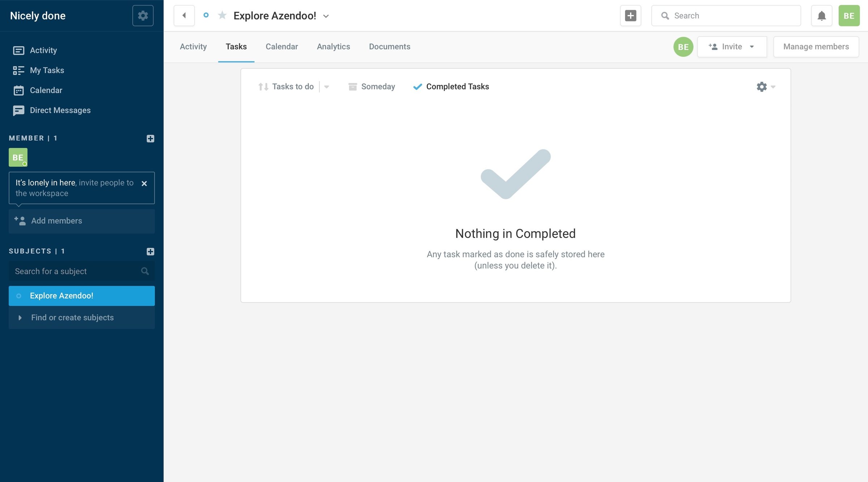Click the BE member avatar in sidebar
This screenshot has height=482, width=868.
click(x=18, y=157)
